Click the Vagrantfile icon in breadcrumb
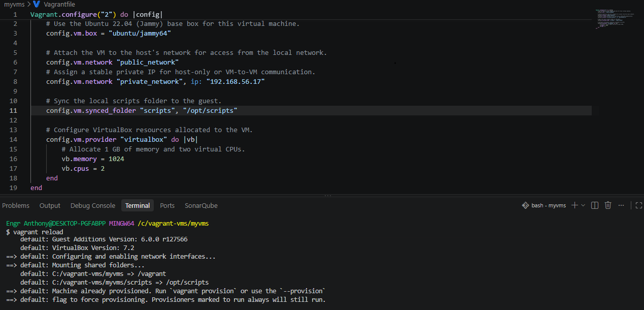This screenshot has height=310, width=644. (37, 4)
